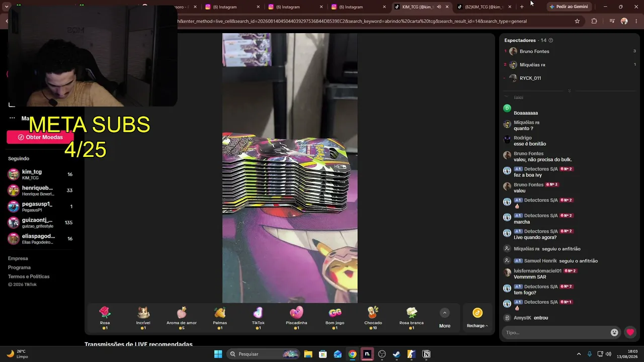The height and width of the screenshot is (362, 644).
Task: Open guizaontj_ followed channel
Action: (40, 223)
